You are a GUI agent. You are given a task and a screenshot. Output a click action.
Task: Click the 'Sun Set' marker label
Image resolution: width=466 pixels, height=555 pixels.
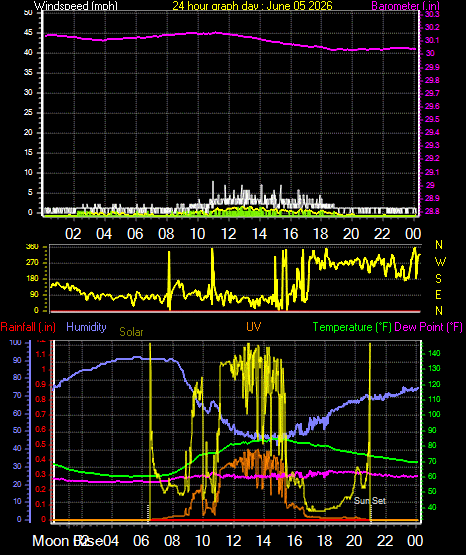tap(370, 500)
